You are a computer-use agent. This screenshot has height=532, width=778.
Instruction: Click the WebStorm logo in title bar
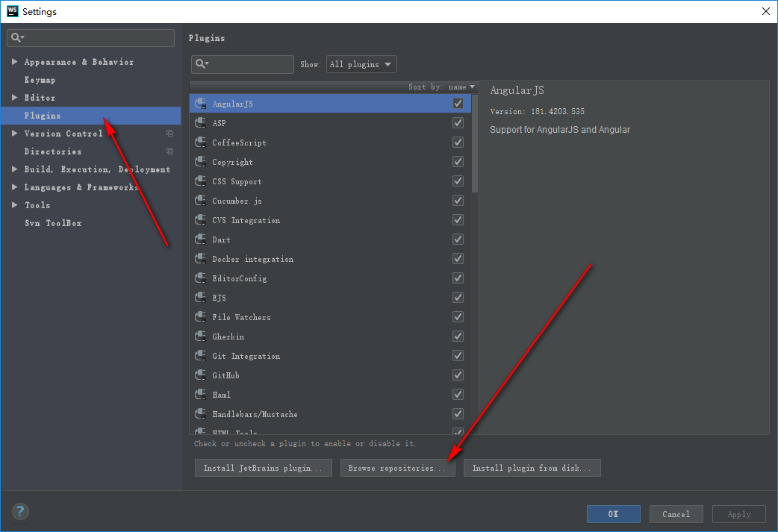pos(13,11)
